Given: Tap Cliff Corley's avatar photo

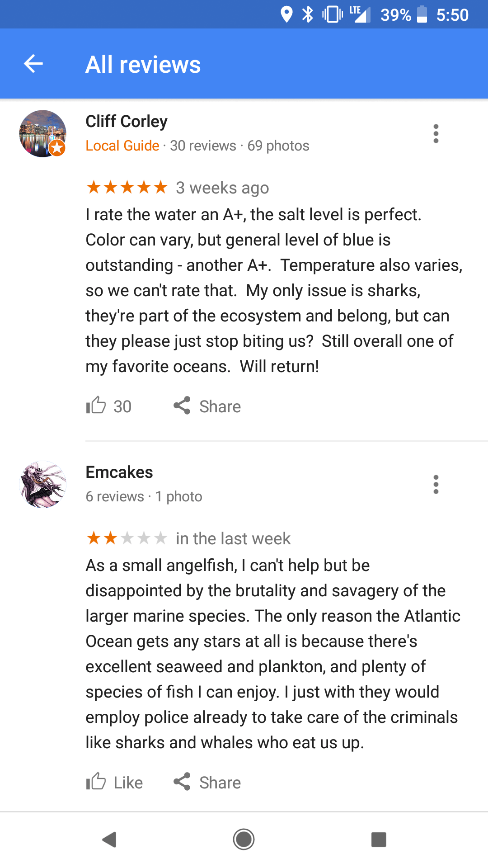Looking at the screenshot, I should point(42,133).
